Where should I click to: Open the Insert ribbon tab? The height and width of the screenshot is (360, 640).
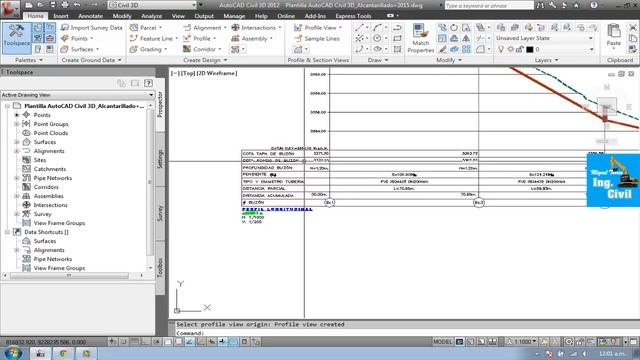click(x=61, y=16)
